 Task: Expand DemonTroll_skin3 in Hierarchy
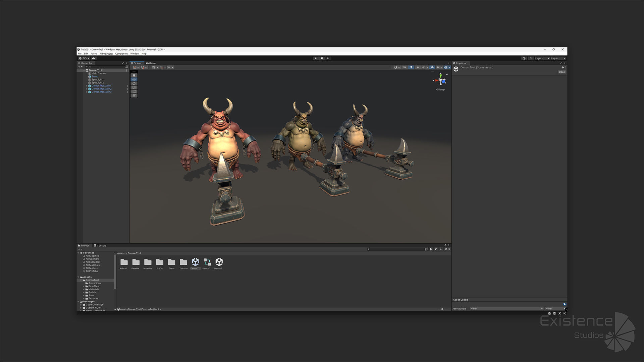pos(87,92)
